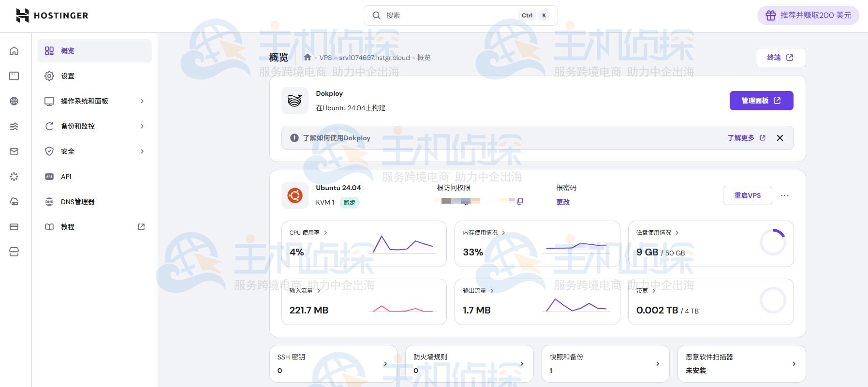Viewport: 868px width, 387px height.
Task: Click the external link icon beside 教程
Action: coord(141,227)
